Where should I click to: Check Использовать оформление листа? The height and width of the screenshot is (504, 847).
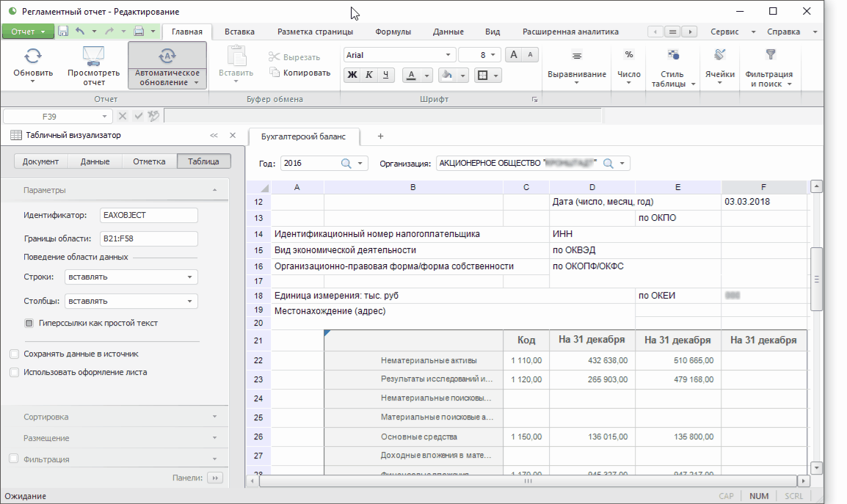coord(15,372)
